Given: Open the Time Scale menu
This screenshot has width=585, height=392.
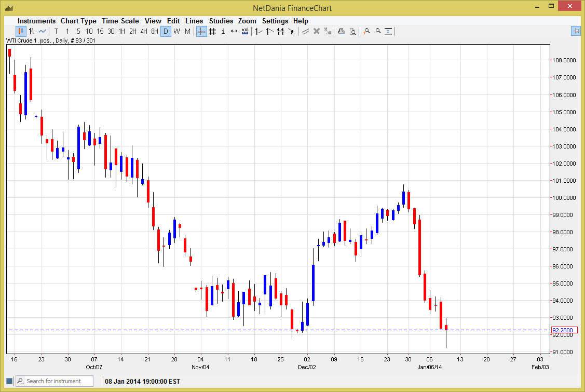Looking at the screenshot, I should click(120, 21).
